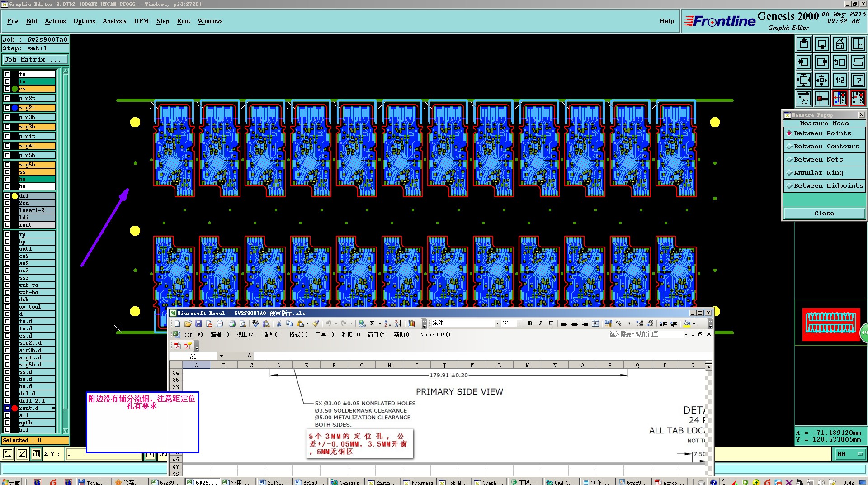Click the question mark query icon

858,80
